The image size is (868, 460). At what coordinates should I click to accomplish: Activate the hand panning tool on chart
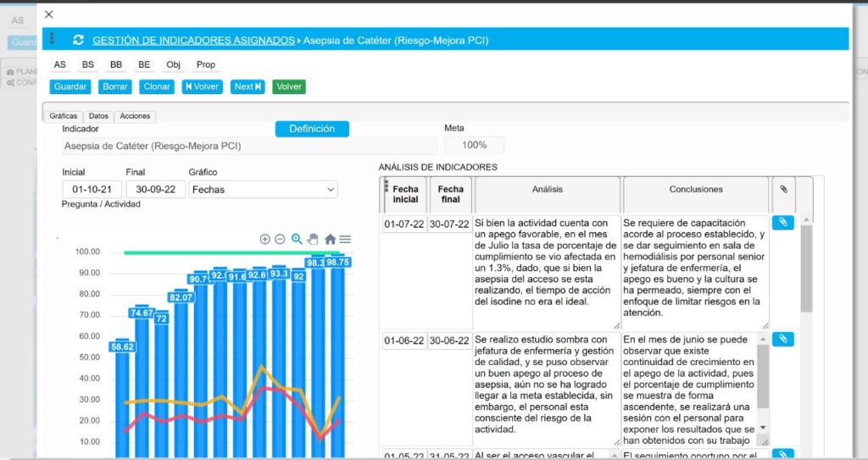313,239
